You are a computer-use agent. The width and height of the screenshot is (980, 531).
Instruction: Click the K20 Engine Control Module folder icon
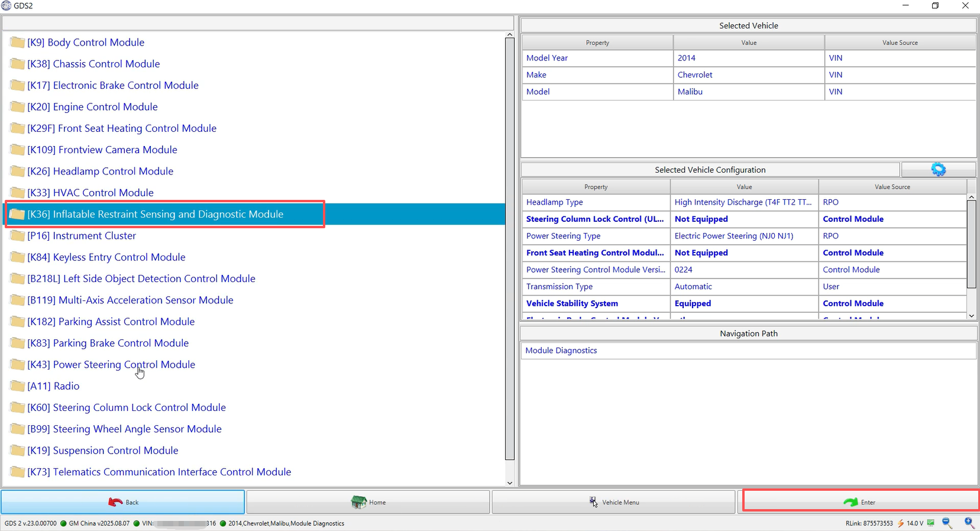click(17, 107)
